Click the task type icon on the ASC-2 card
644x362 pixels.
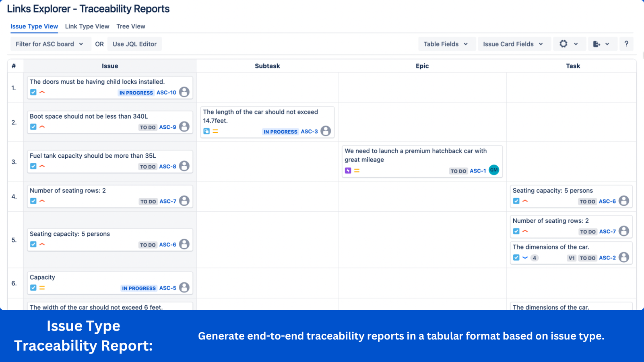click(516, 258)
